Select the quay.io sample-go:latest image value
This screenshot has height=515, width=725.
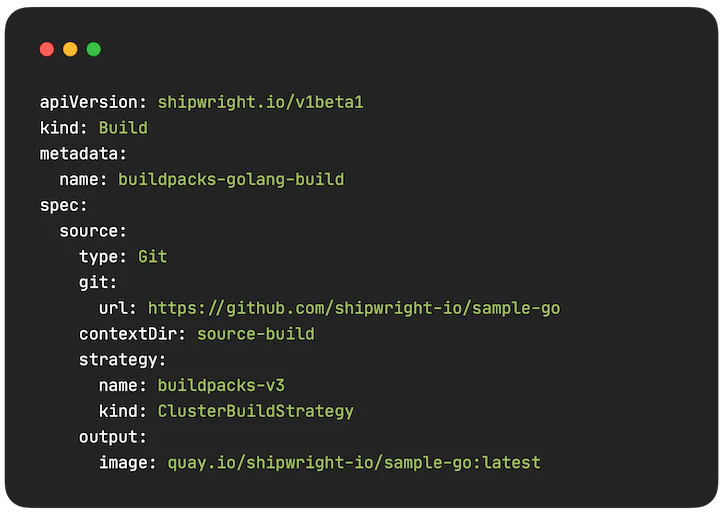point(354,463)
